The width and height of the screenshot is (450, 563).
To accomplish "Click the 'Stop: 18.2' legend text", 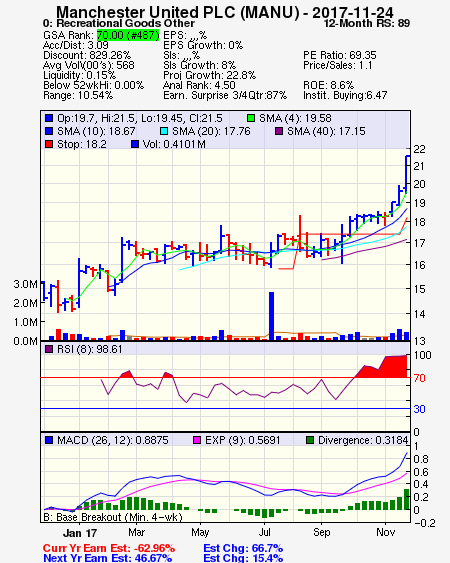I will (82, 144).
